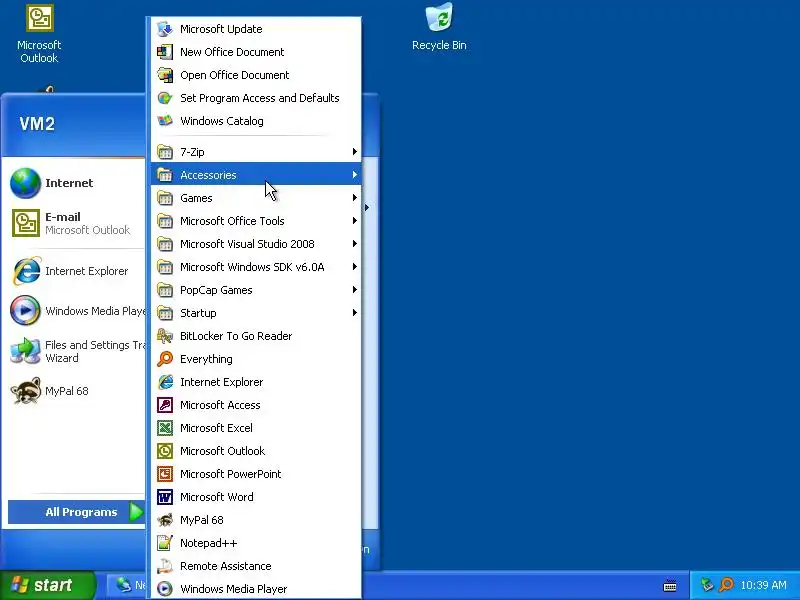Click the Microsoft PowerPoint icon

[164, 473]
